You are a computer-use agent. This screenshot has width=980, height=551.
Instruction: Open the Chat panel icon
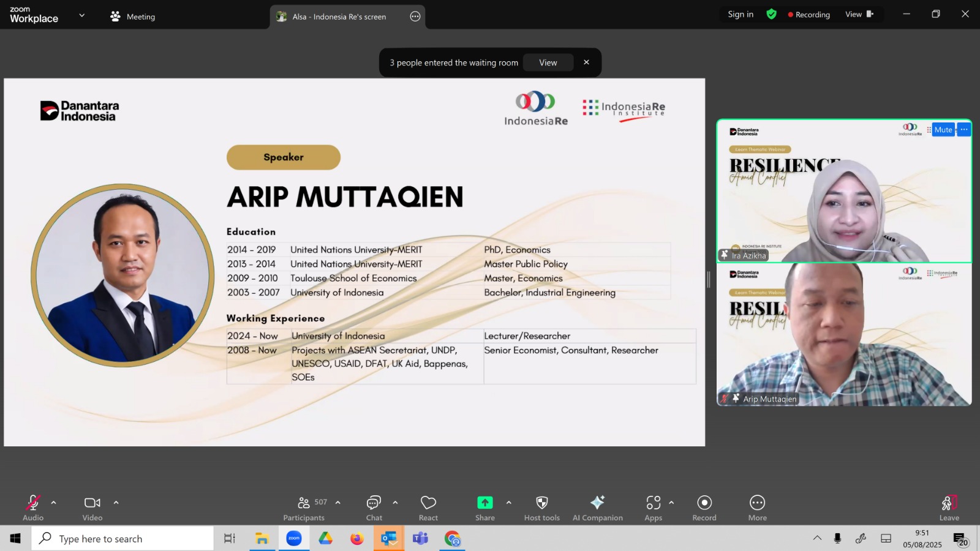(x=374, y=503)
